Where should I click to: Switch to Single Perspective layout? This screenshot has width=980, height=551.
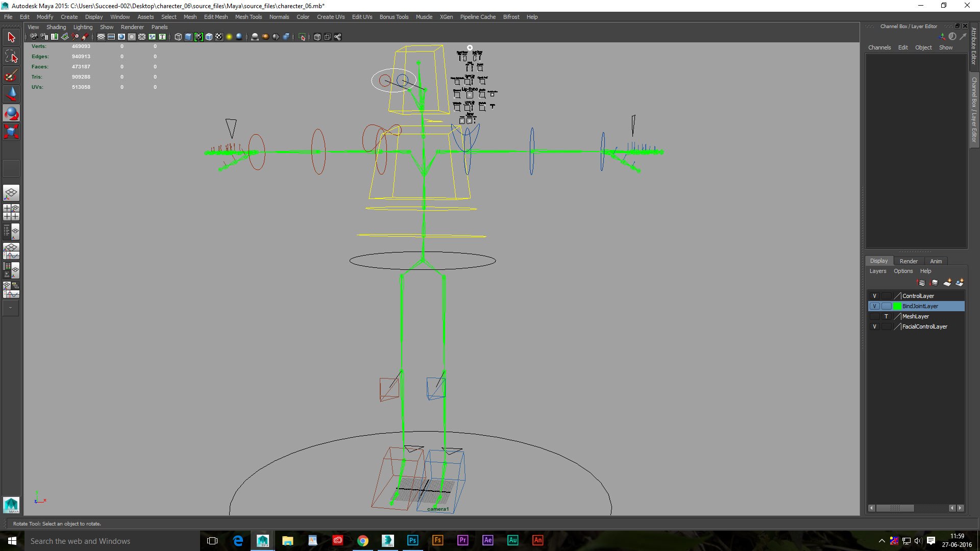click(x=11, y=193)
